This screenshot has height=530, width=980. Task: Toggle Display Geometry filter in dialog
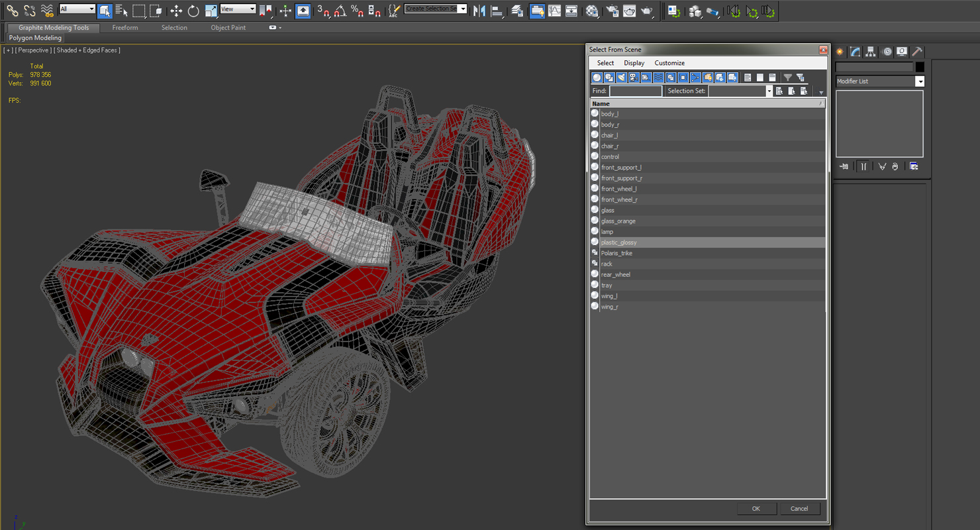(x=597, y=78)
